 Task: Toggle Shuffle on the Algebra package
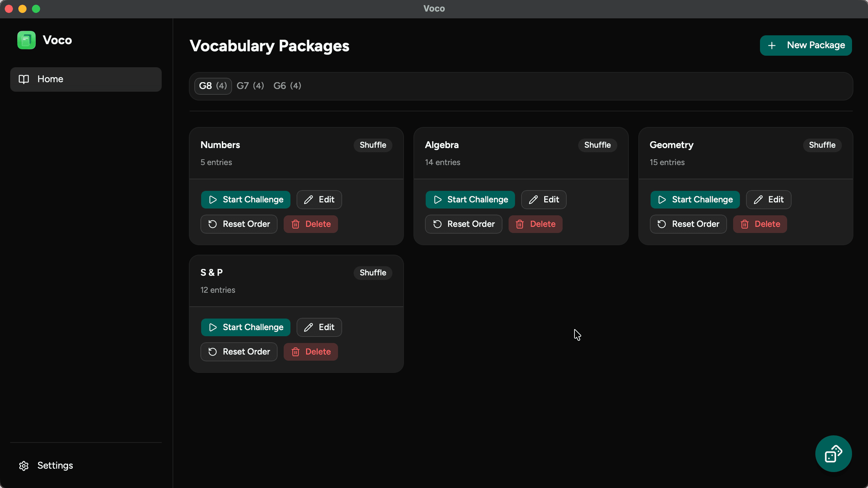[597, 145]
